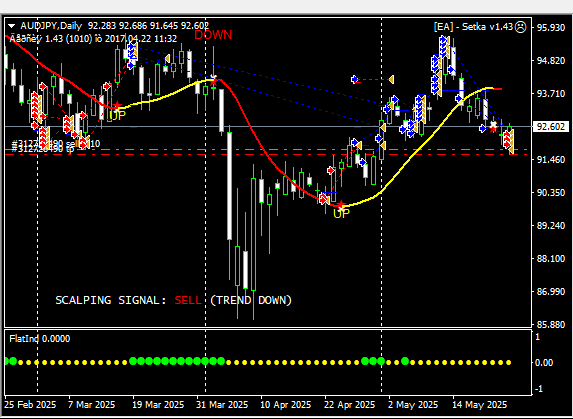Click the 86.990 price axis label
Image resolution: width=573 pixels, height=419 pixels.
click(x=551, y=292)
